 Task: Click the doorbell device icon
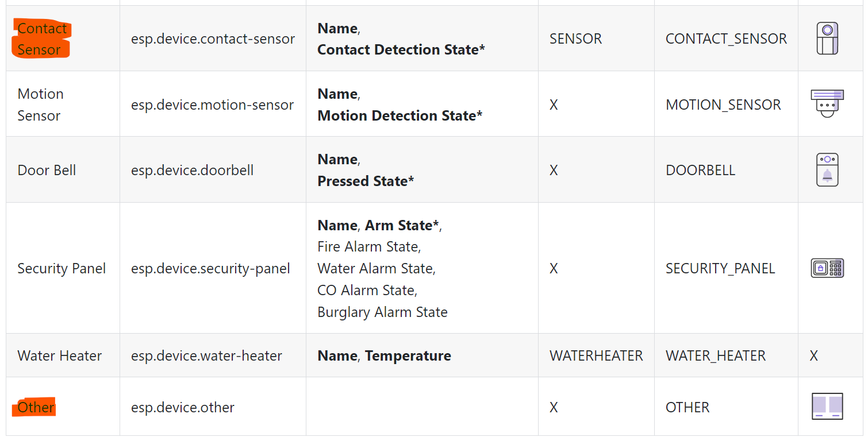(x=827, y=169)
